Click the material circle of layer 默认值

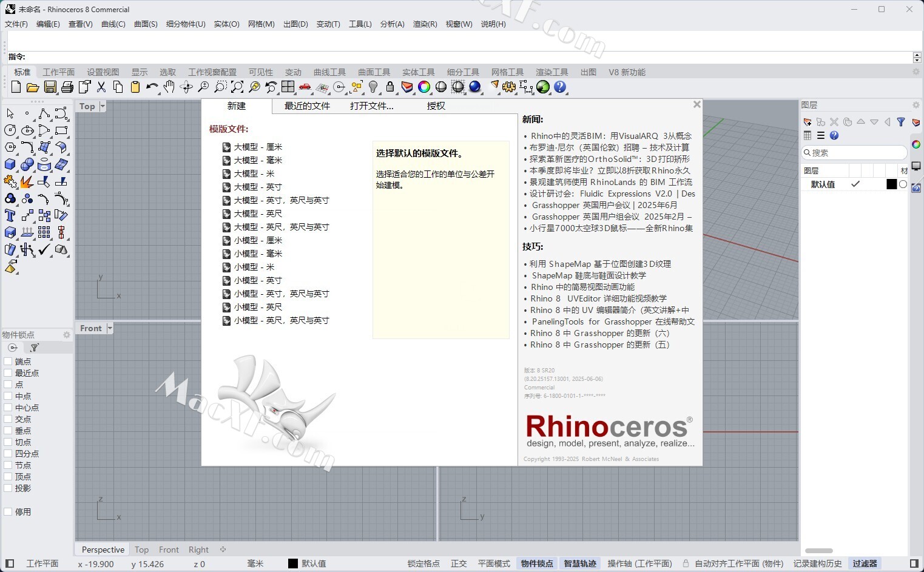pos(903,184)
